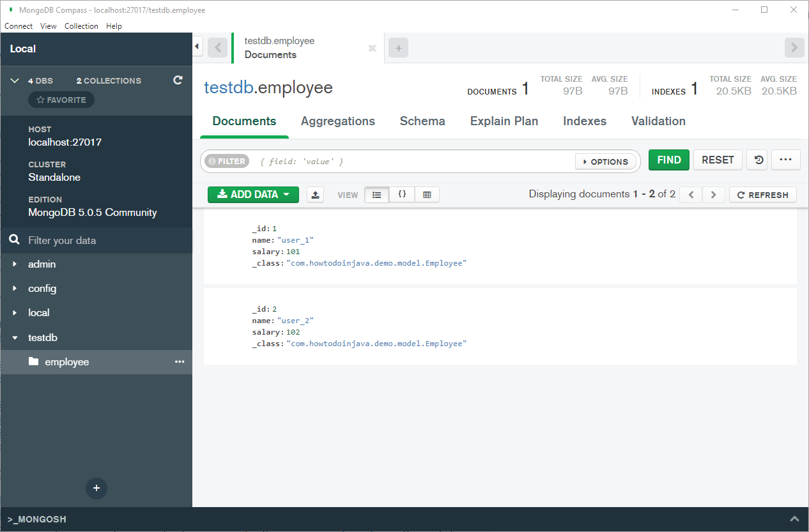
Task: Expand the MONGOSH shell panel
Action: [x=794, y=519]
